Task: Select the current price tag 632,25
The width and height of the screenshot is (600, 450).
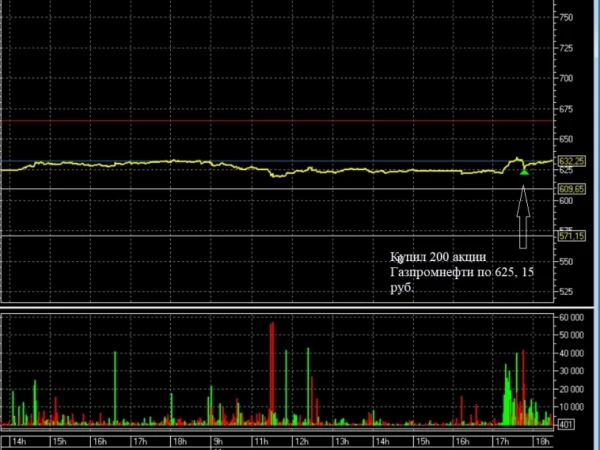Action: 572,161
